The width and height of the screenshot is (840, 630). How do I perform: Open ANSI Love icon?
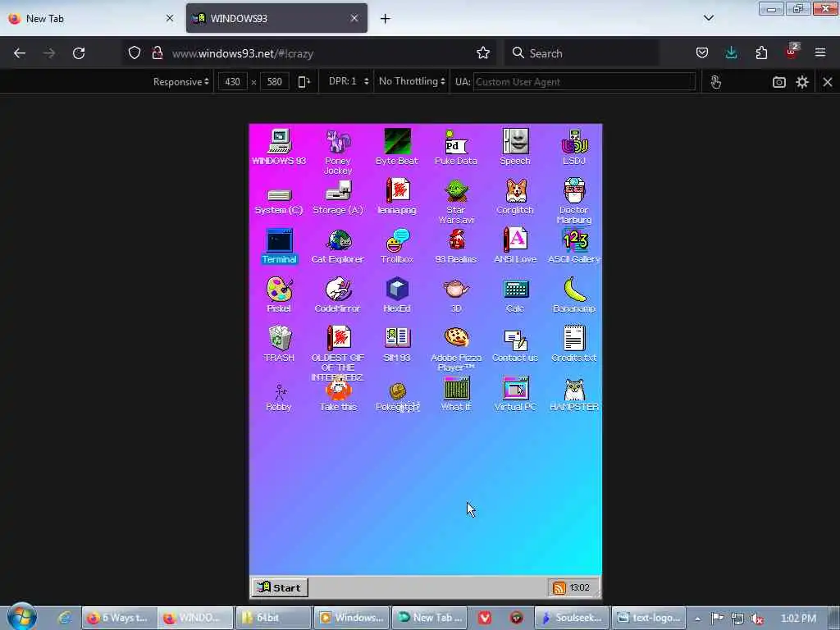pos(515,240)
